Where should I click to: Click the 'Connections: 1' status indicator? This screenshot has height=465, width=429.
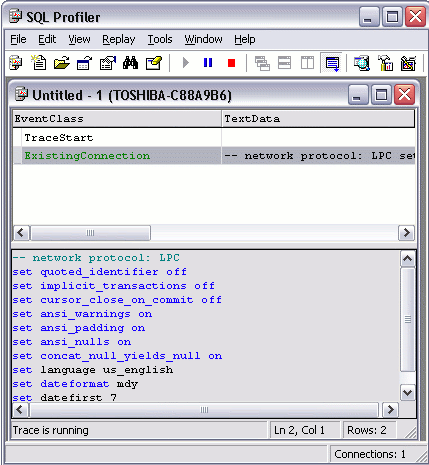click(370, 454)
